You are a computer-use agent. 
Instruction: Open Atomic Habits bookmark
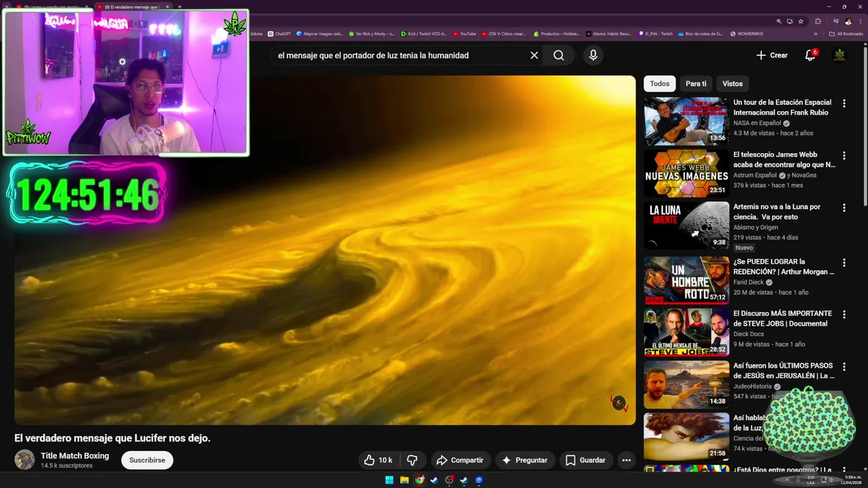(608, 33)
